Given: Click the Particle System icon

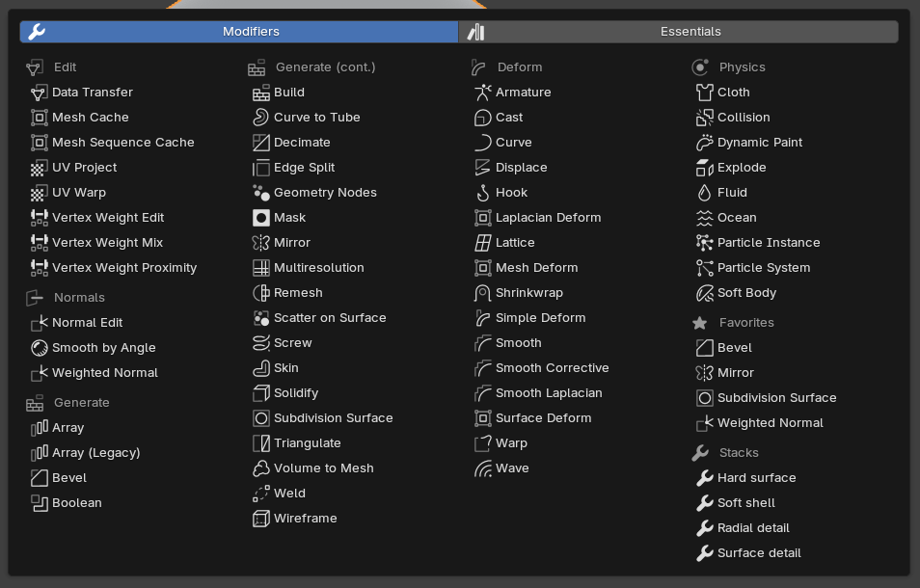Looking at the screenshot, I should pos(704,268).
